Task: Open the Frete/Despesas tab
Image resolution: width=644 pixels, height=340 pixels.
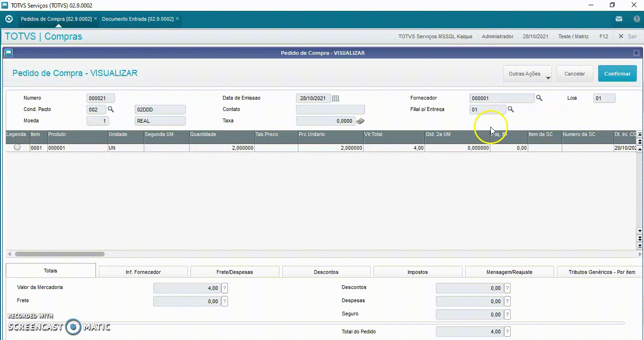Action: click(235, 272)
